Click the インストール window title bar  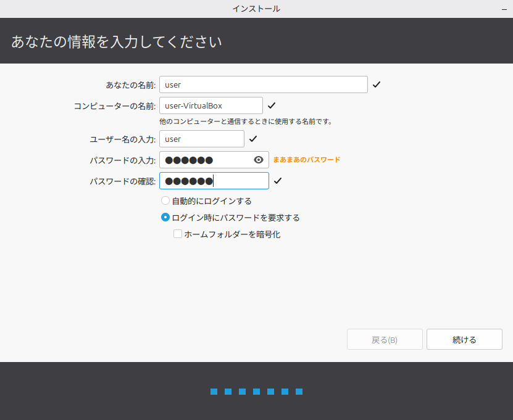tap(256, 9)
